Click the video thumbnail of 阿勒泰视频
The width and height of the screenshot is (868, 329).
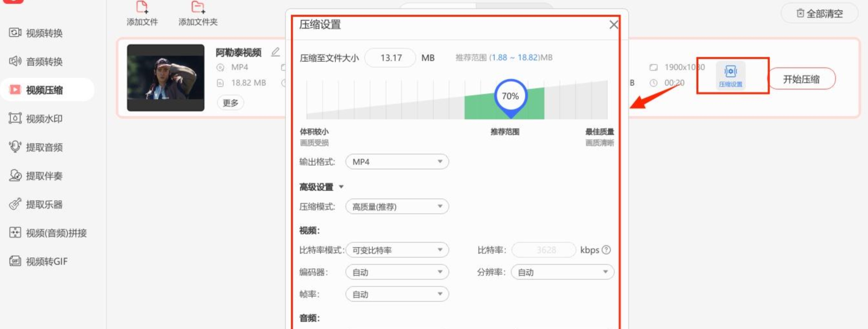coord(165,78)
